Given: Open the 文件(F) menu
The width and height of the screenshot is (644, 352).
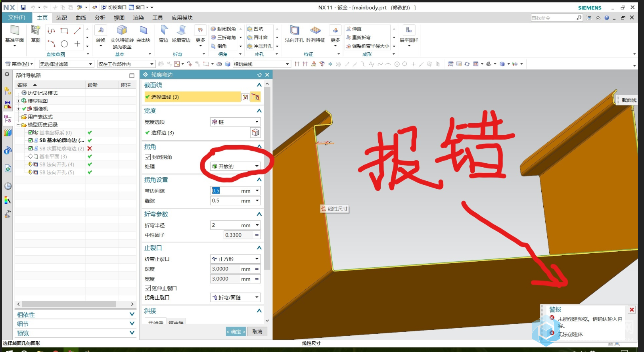Looking at the screenshot, I should click(x=17, y=17).
